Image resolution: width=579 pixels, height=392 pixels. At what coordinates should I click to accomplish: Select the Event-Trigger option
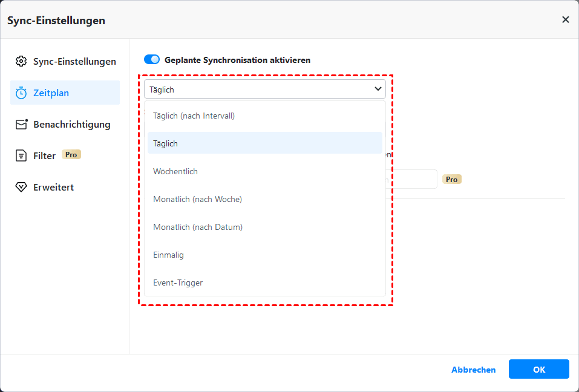click(178, 283)
